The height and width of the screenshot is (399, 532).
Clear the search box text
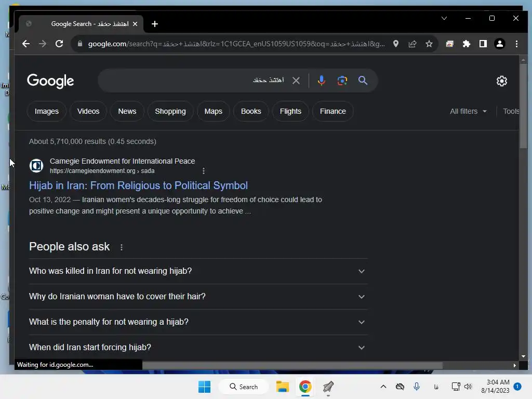tap(296, 81)
